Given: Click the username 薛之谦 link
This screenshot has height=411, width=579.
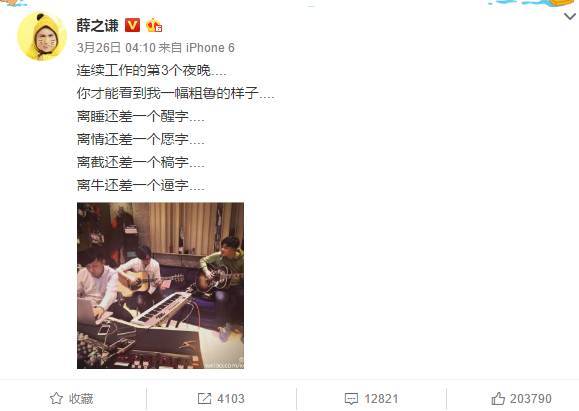Looking at the screenshot, I should 98,25.
